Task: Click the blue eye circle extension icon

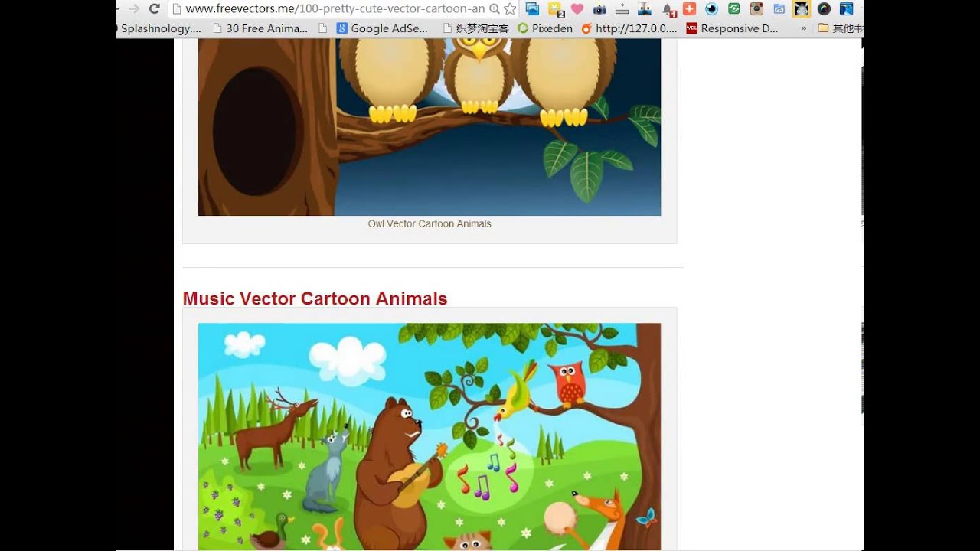Action: (x=712, y=9)
